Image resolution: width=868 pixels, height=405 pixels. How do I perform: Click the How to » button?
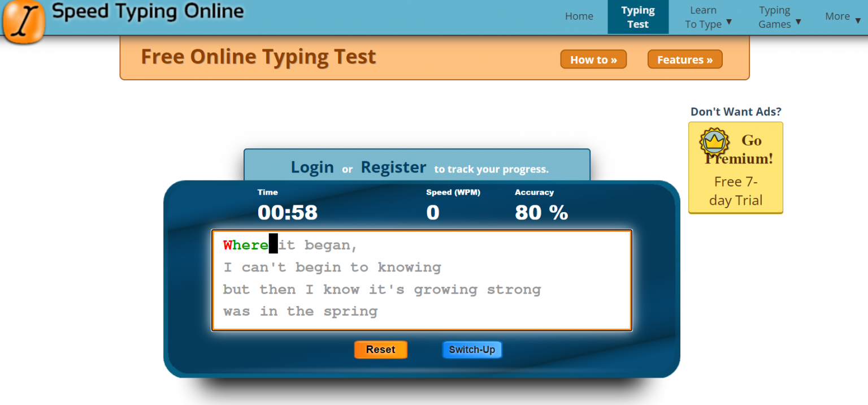click(x=593, y=59)
